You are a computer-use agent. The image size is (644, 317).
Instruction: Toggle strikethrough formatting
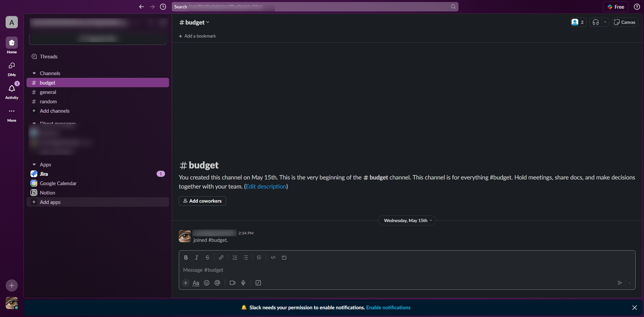(207, 258)
